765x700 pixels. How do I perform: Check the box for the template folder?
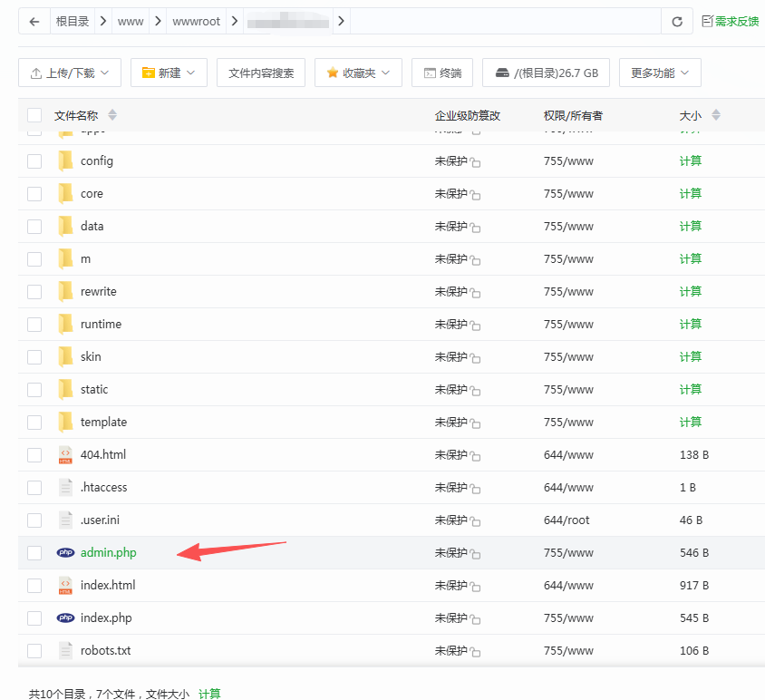click(x=34, y=423)
